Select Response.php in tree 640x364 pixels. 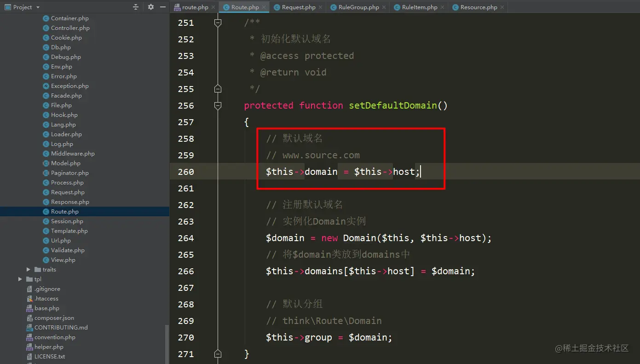coord(70,202)
